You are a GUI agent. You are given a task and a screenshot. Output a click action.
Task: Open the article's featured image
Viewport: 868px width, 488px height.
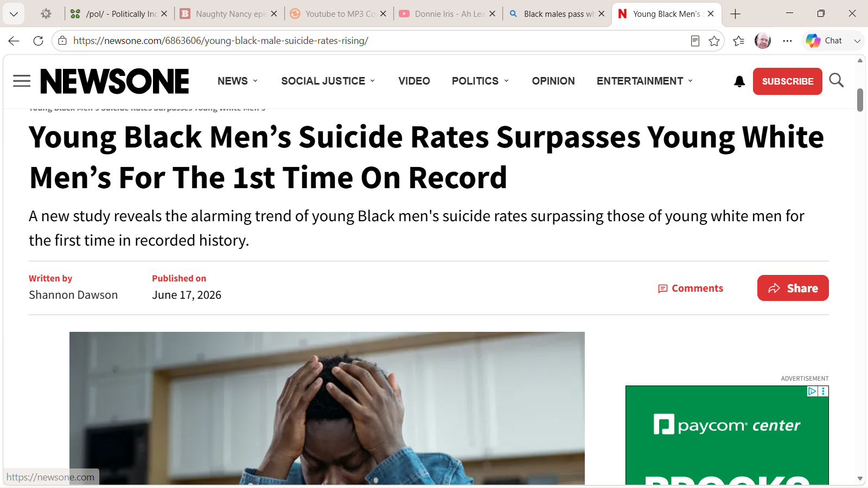327,408
